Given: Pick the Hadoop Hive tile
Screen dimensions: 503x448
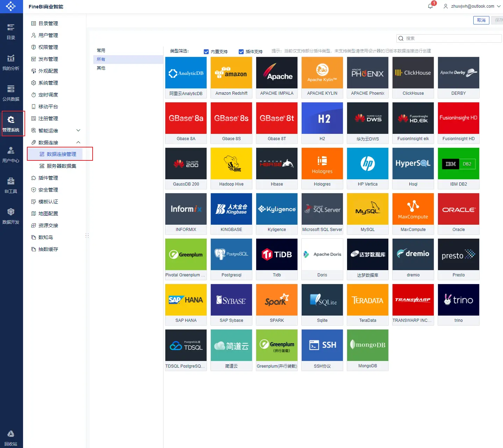Looking at the screenshot, I should click(231, 168).
